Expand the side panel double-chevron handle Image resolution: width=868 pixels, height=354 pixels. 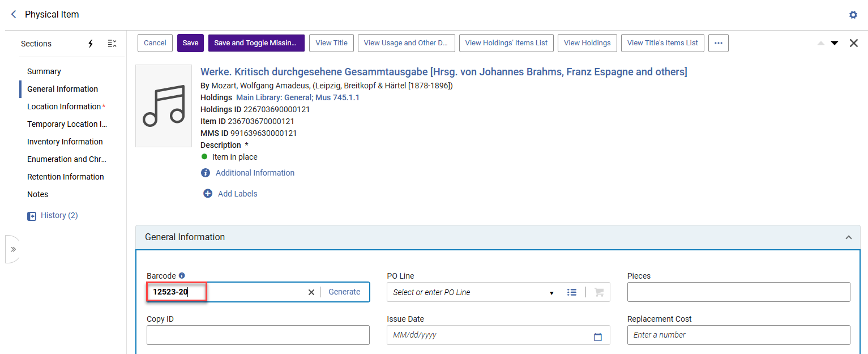pyautogui.click(x=13, y=249)
